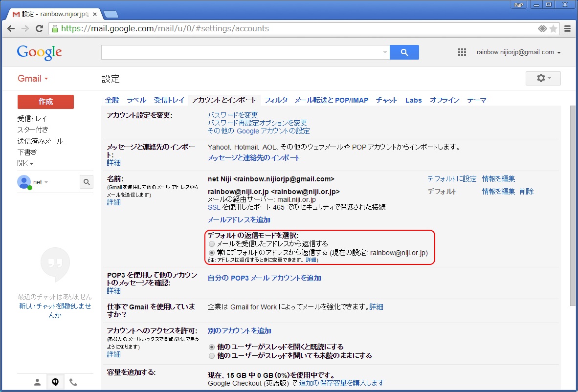
Task: Switch to the ラベル tab
Action: tap(136, 100)
